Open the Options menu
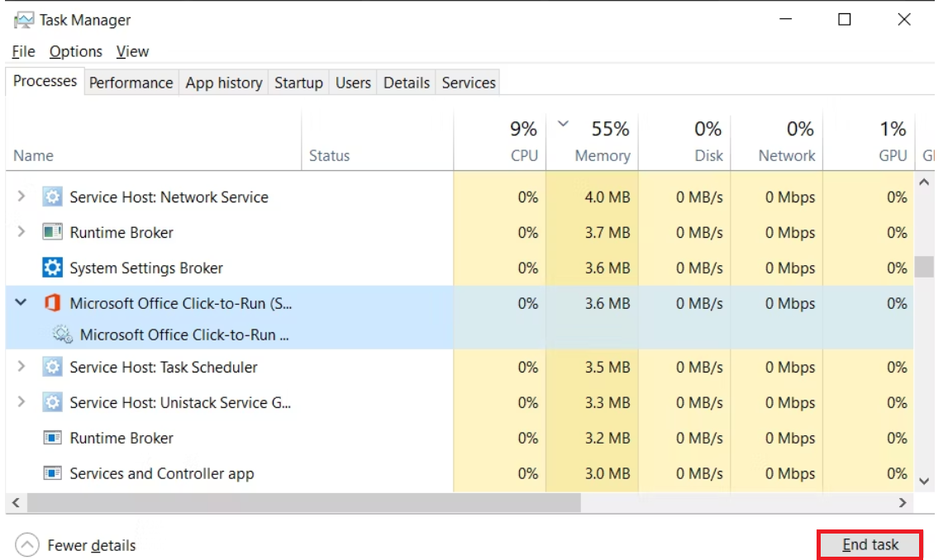 (x=75, y=51)
